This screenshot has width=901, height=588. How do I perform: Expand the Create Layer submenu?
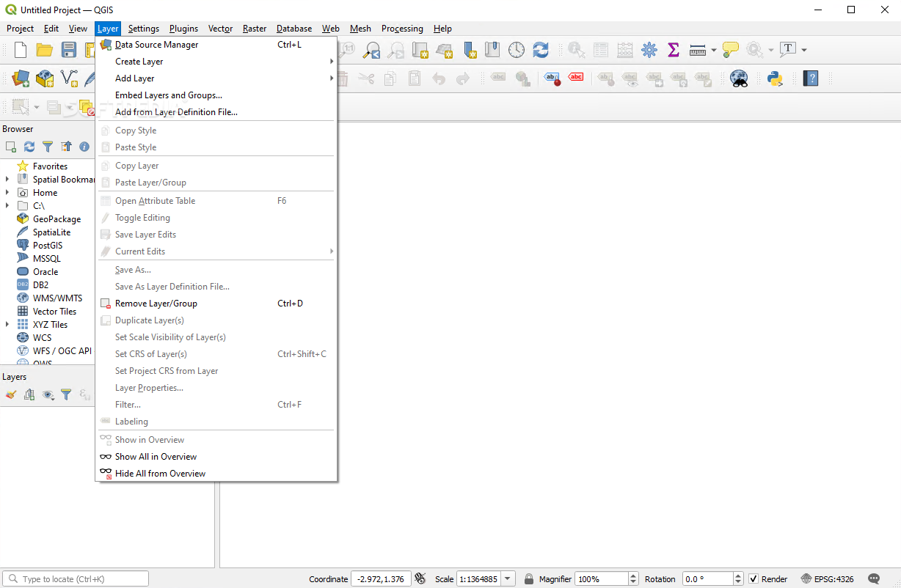pos(216,62)
